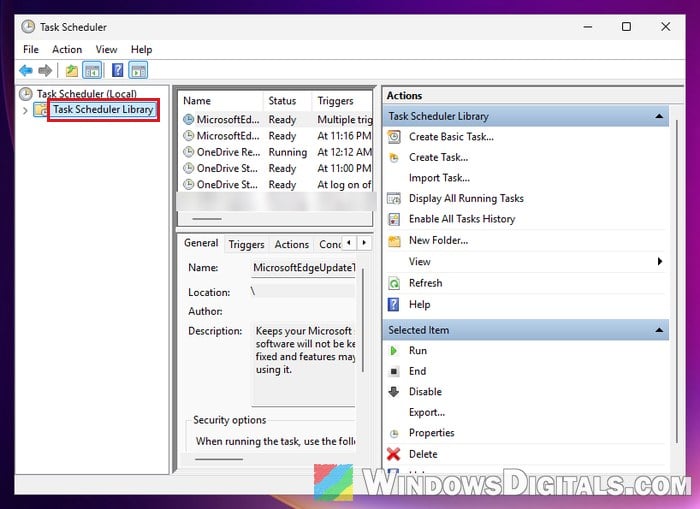Click the New Folder icon in Actions
This screenshot has width=700, height=509.
[394, 241]
